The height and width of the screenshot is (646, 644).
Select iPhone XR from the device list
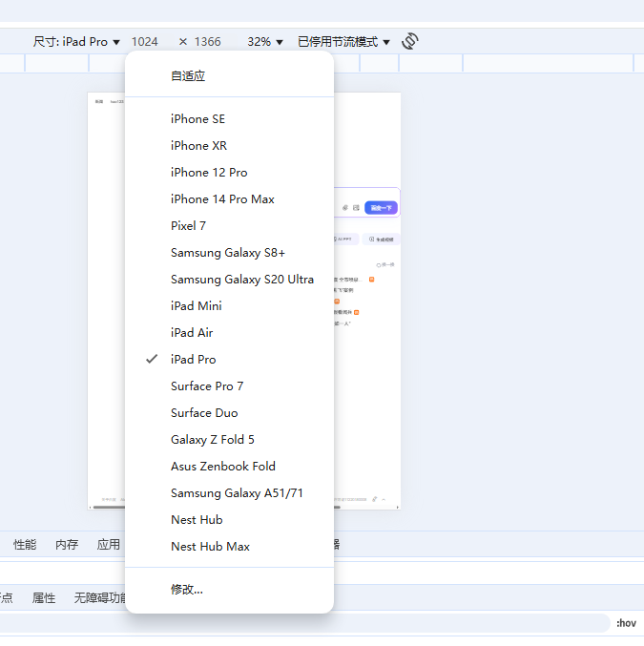tap(230, 146)
